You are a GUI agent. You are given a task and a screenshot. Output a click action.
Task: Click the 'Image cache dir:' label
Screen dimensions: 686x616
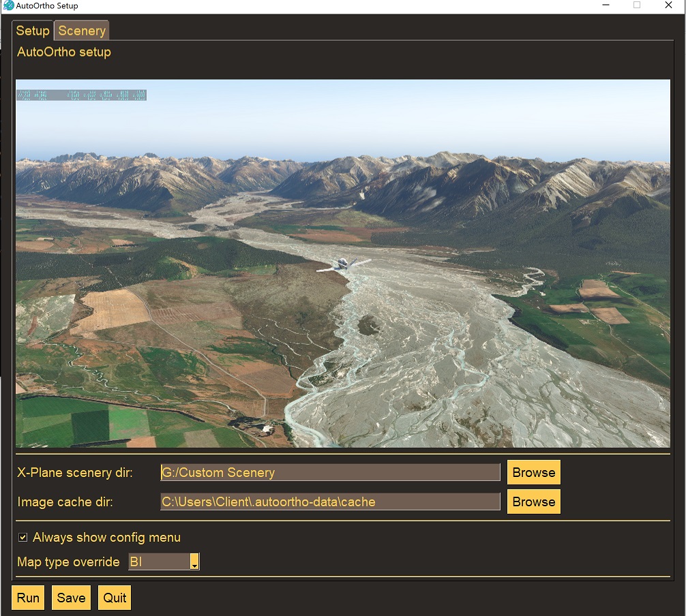click(x=65, y=502)
